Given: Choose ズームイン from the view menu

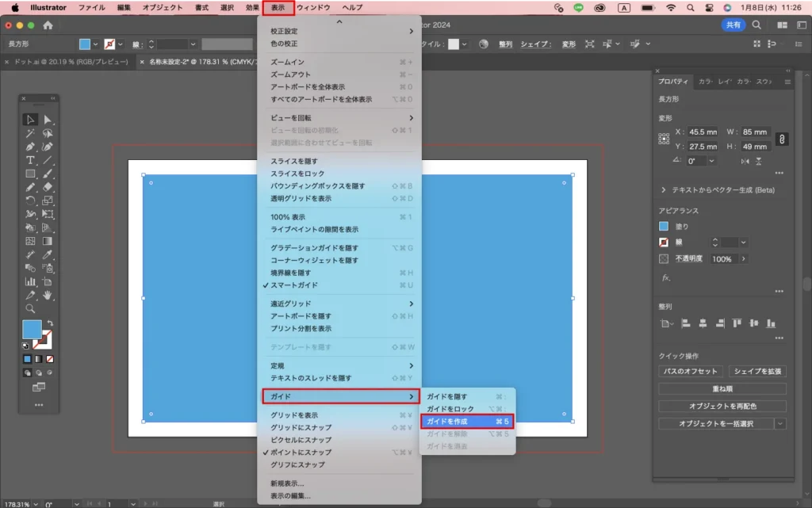Looking at the screenshot, I should click(287, 62).
